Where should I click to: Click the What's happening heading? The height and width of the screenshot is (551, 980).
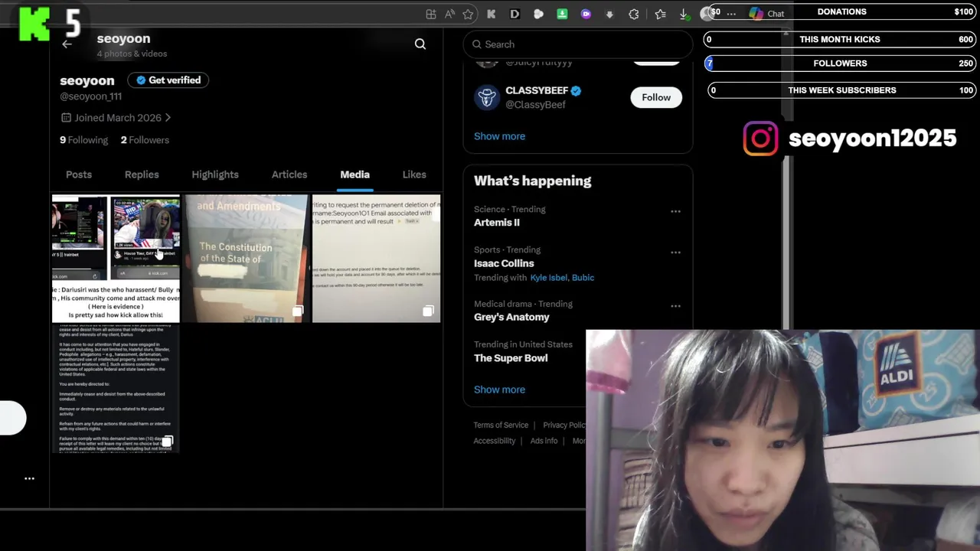[532, 181]
